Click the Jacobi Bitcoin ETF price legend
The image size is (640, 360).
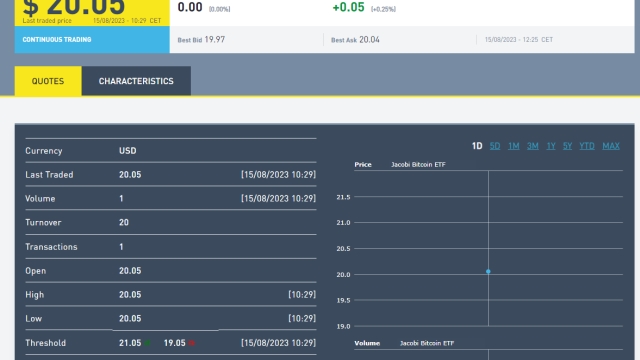[x=418, y=164]
